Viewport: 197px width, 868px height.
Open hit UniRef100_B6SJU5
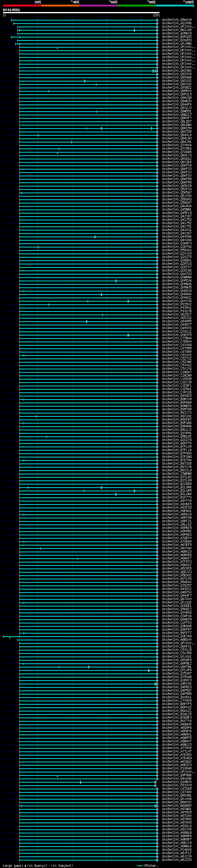pyautogui.click(x=177, y=30)
